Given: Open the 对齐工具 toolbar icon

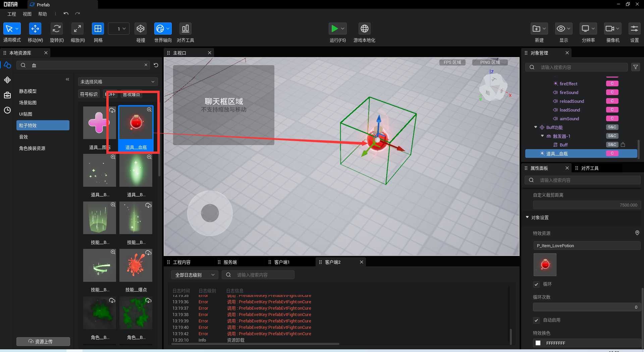Looking at the screenshot, I should (185, 29).
